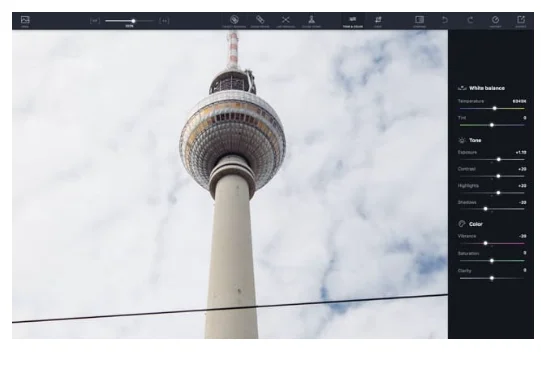The width and height of the screenshot is (541, 375).
Task: Click the Contrast slider handle
Action: coord(498,176)
